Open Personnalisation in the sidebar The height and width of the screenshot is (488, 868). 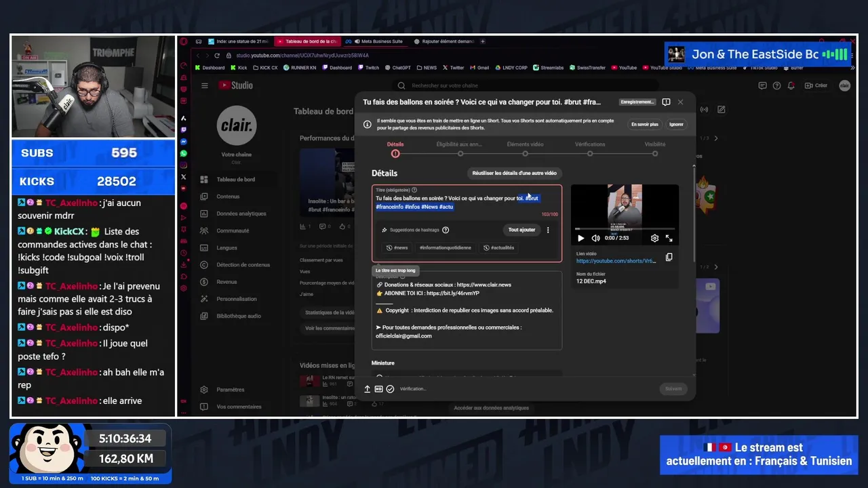click(237, 299)
